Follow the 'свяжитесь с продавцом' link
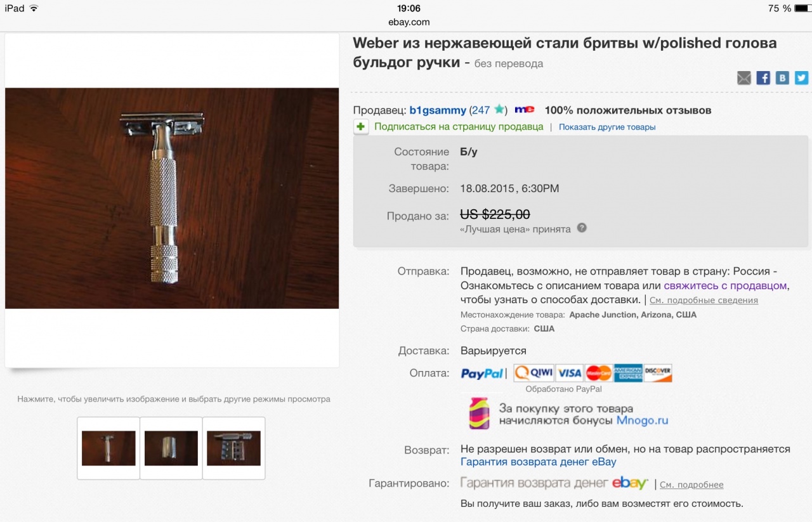The height and width of the screenshot is (522, 812). click(x=725, y=285)
